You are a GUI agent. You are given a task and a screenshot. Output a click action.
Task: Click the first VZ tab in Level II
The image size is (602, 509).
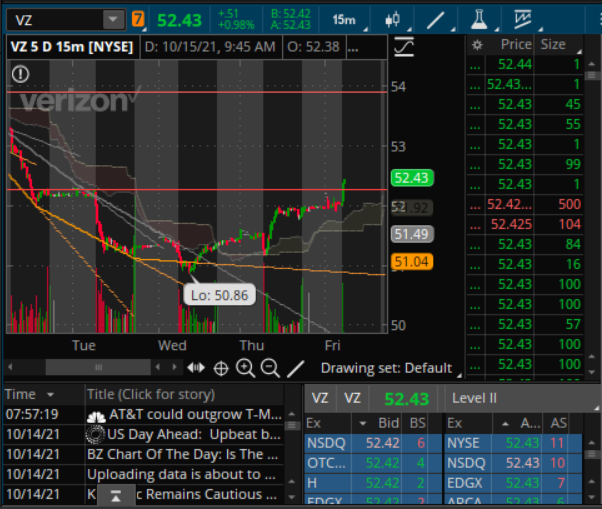[320, 398]
